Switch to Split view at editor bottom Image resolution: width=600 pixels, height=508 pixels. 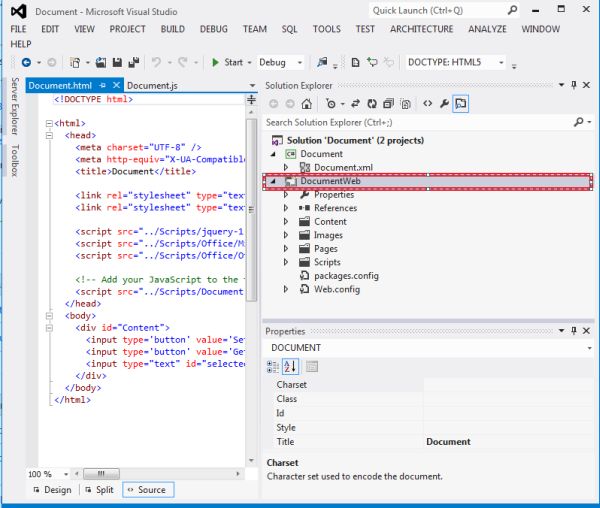[99, 490]
